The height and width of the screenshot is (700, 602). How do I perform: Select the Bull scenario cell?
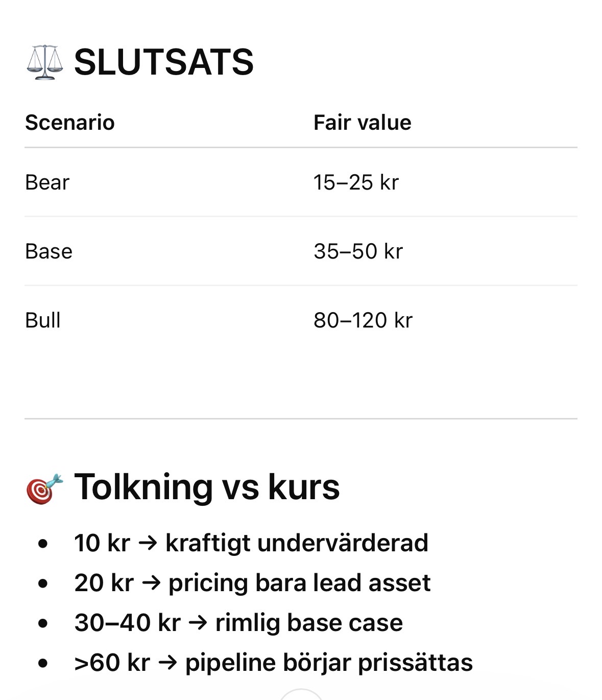(x=43, y=320)
